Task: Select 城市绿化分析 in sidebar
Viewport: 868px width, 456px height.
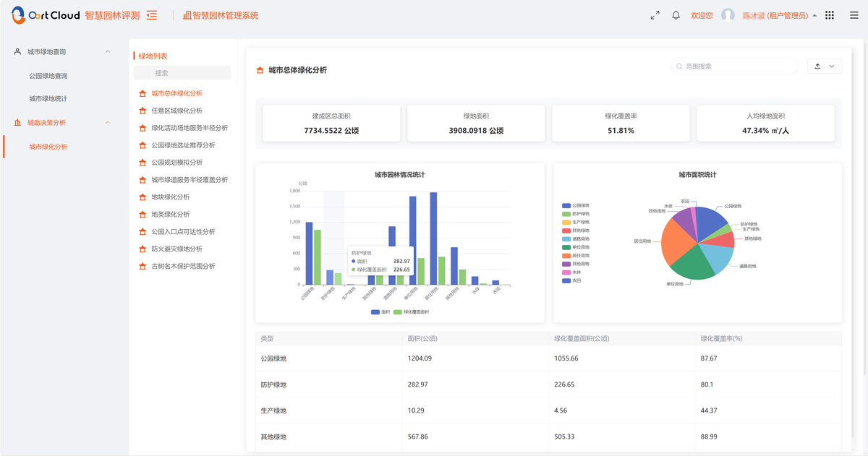Action: point(48,147)
